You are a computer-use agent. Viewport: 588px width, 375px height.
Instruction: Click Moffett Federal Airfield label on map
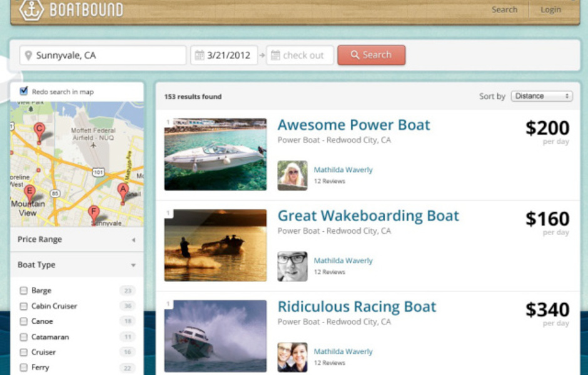pyautogui.click(x=93, y=134)
